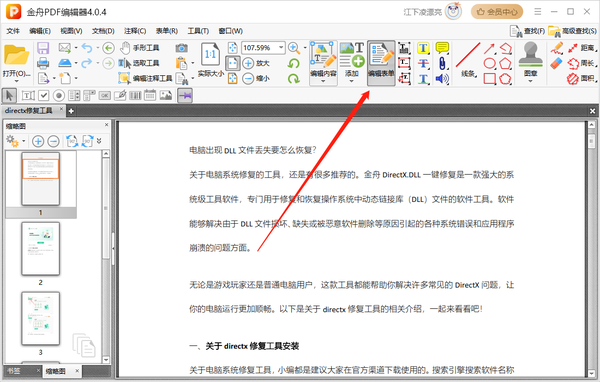600x382 pixels.
Task: Expand more thumbnail tools double chevron
Action: coord(99,141)
